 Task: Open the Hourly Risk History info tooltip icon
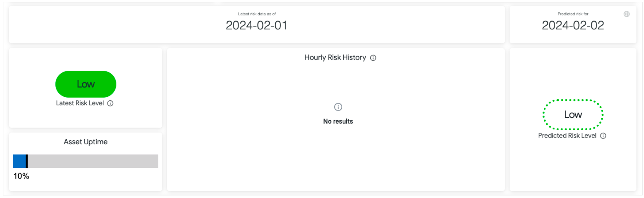373,58
